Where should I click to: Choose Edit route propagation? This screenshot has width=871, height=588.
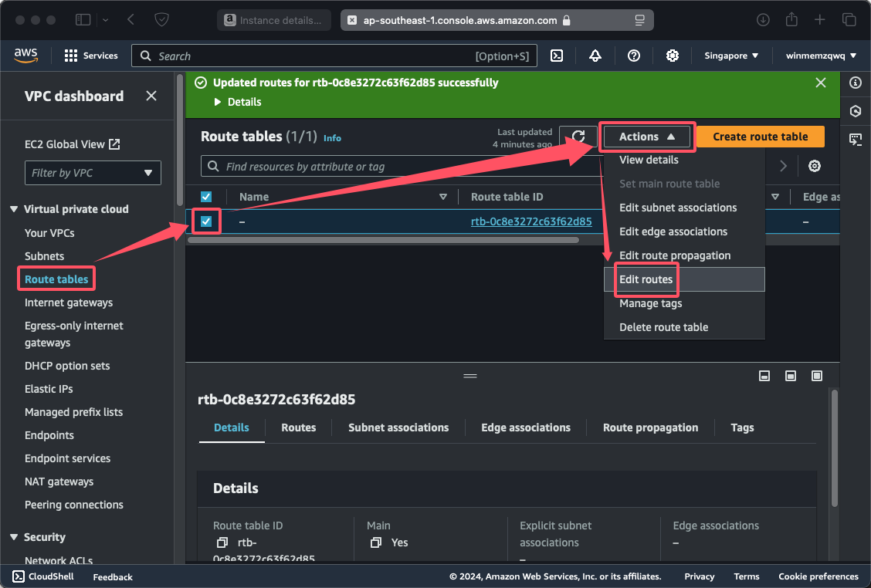(x=675, y=255)
